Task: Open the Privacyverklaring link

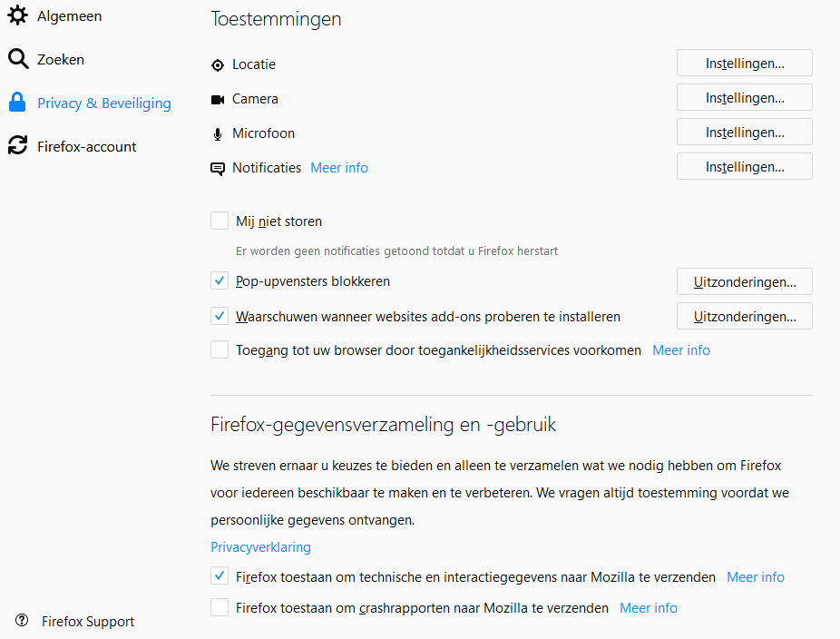Action: tap(260, 547)
